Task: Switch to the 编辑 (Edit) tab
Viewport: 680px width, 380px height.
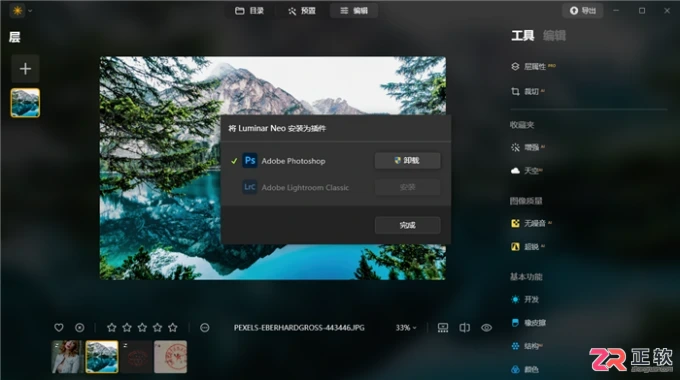Action: pos(353,10)
